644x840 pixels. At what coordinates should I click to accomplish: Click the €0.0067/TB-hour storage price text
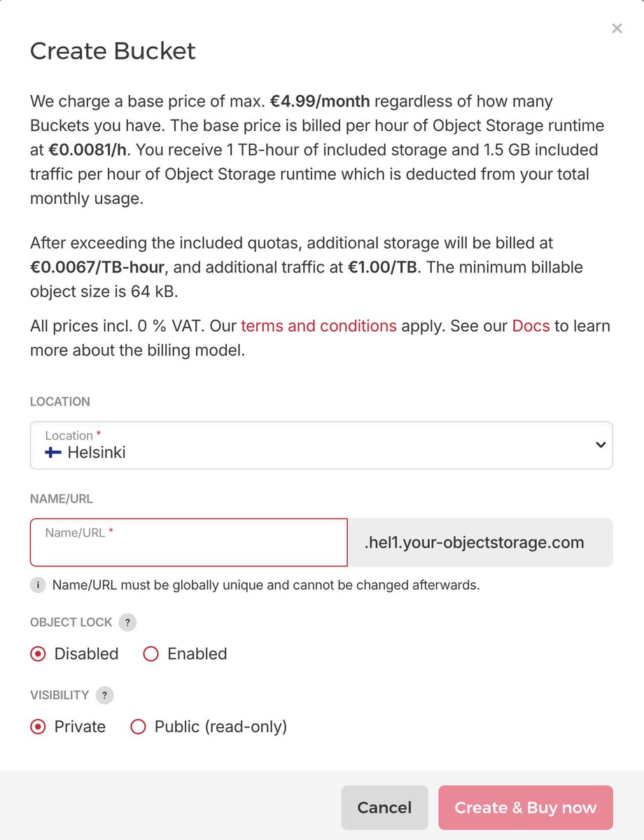(x=97, y=267)
